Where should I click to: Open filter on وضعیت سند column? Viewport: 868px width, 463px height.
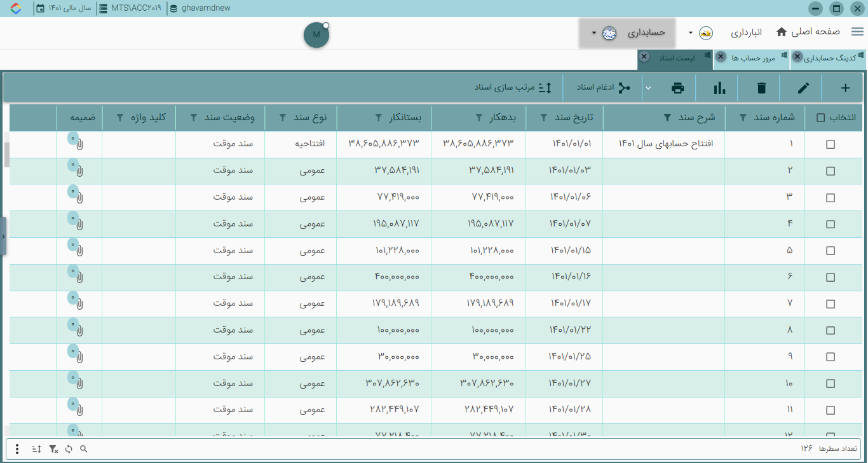click(194, 118)
